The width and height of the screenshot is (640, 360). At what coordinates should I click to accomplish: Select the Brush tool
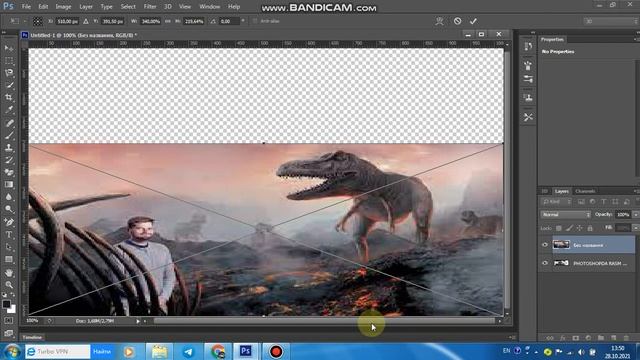9,136
